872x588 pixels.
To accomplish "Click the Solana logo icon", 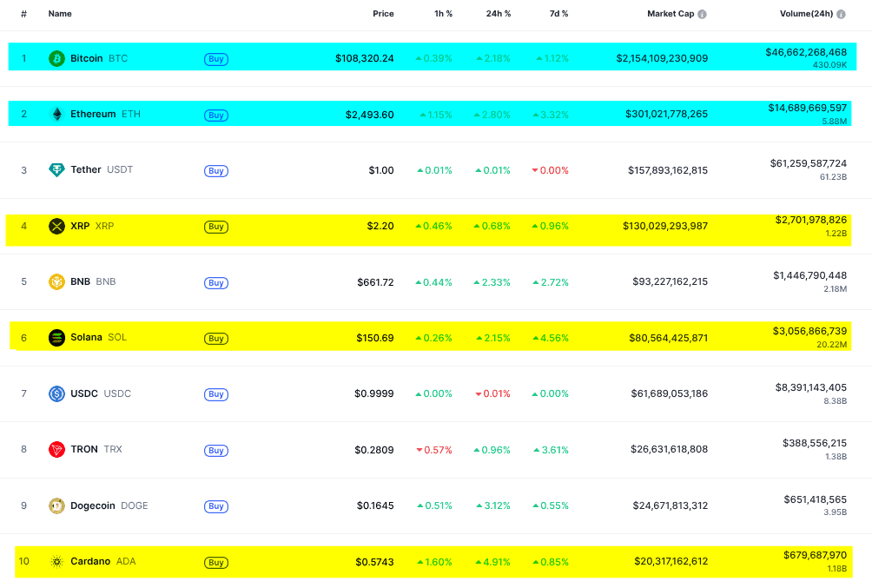I will tap(56, 338).
